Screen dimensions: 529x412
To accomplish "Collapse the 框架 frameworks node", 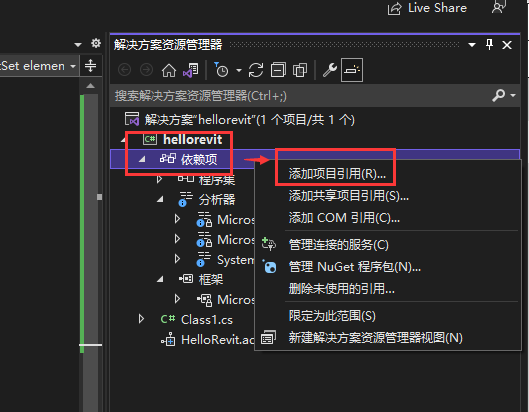I will click(x=160, y=279).
